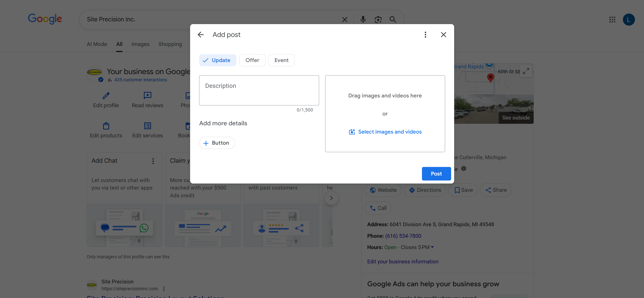The width and height of the screenshot is (644, 298).
Task: Open the business Website button
Action: [x=383, y=190]
